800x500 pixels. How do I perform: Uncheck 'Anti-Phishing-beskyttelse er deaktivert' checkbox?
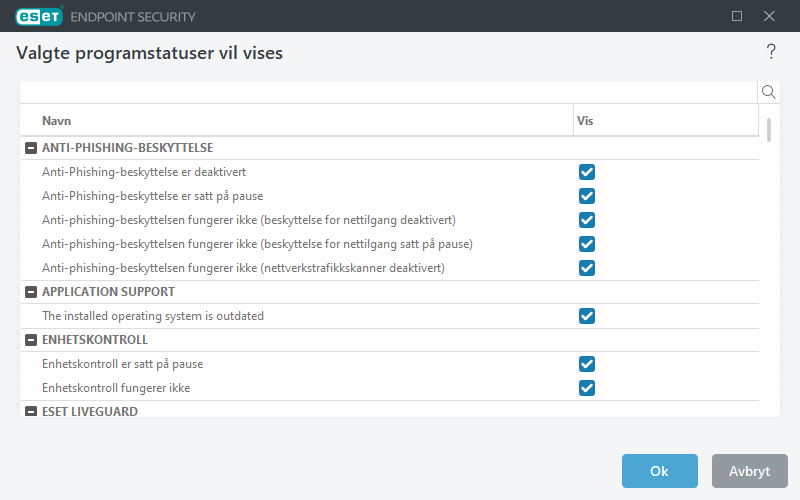click(x=587, y=172)
